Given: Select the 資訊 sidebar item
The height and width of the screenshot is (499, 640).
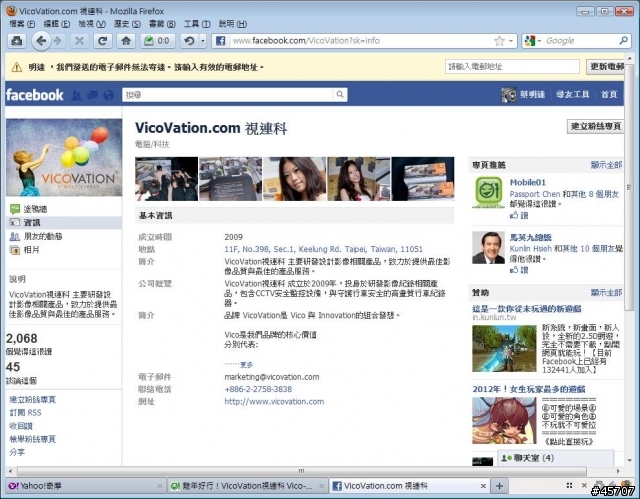Looking at the screenshot, I should coord(64,223).
